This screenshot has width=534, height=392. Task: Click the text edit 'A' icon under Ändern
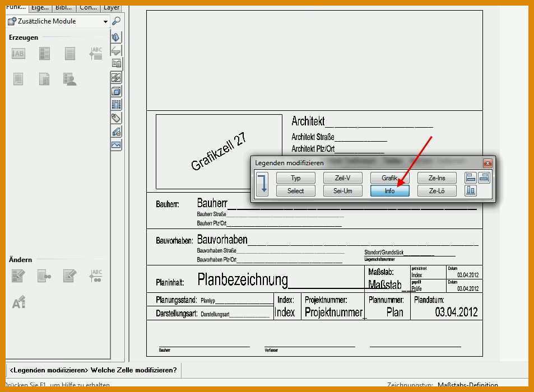click(x=18, y=303)
